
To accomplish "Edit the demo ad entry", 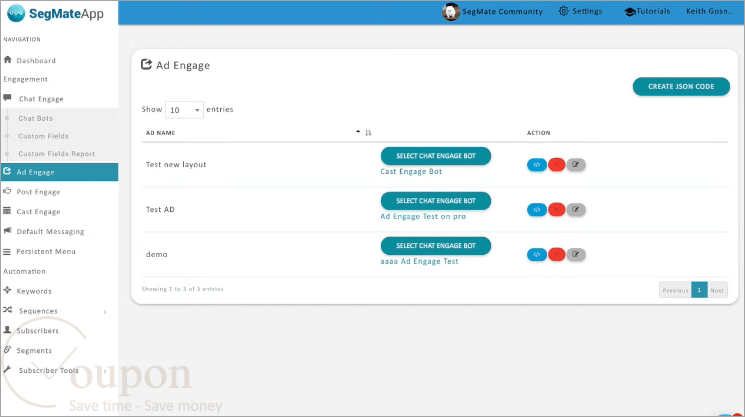I will (x=576, y=255).
